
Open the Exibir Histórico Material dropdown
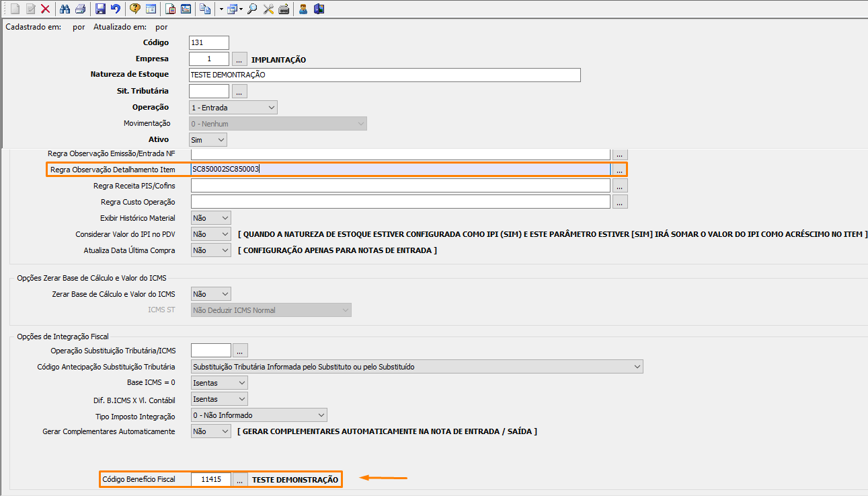210,218
